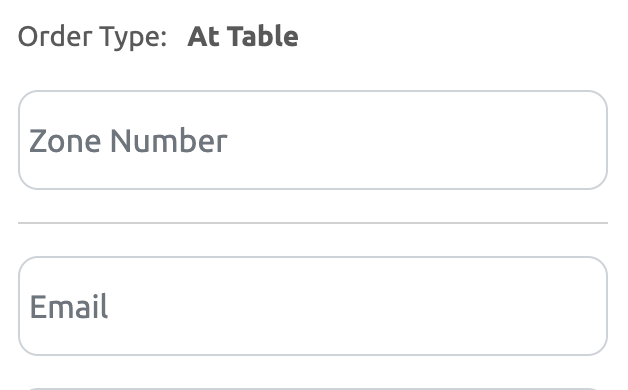Viewport: 628px width, 390px height.
Task: Click the Zone Number placeholder text
Action: pyautogui.click(x=128, y=141)
